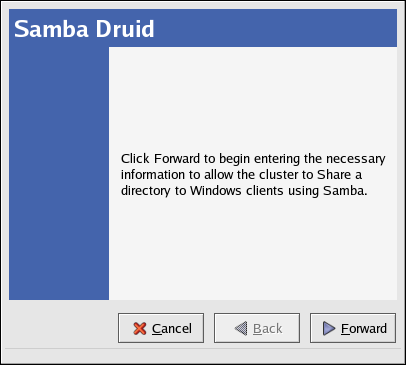
Task: Click the word 'Samba.' ending the paragraph
Action: [345, 191]
